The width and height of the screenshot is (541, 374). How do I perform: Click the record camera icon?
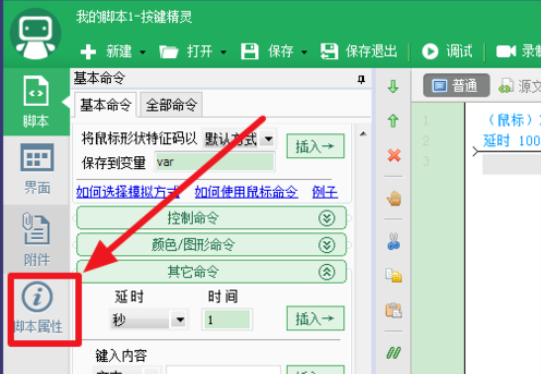[506, 51]
